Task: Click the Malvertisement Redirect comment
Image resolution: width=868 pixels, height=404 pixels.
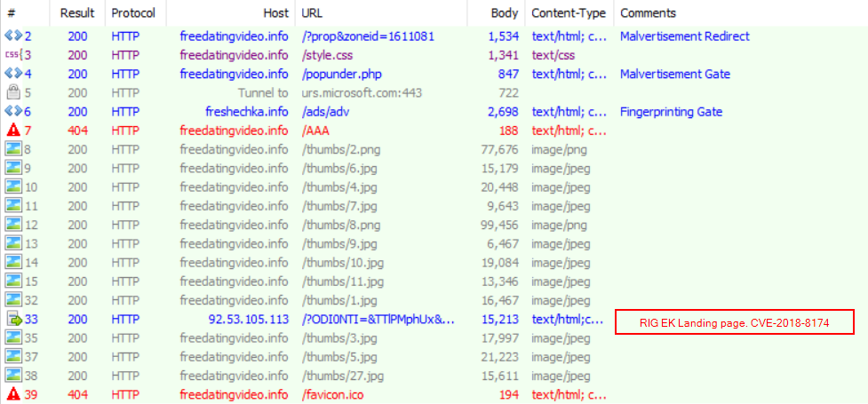Action: (684, 36)
